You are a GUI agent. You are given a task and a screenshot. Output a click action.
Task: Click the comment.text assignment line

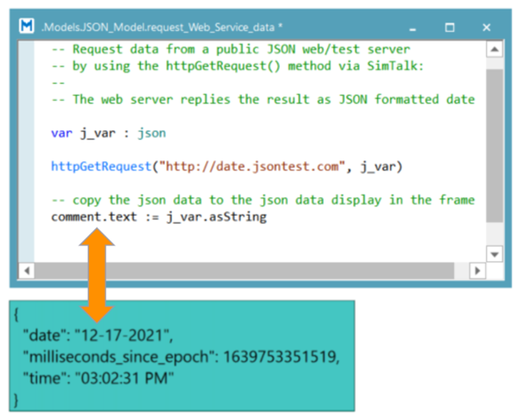[x=159, y=216]
